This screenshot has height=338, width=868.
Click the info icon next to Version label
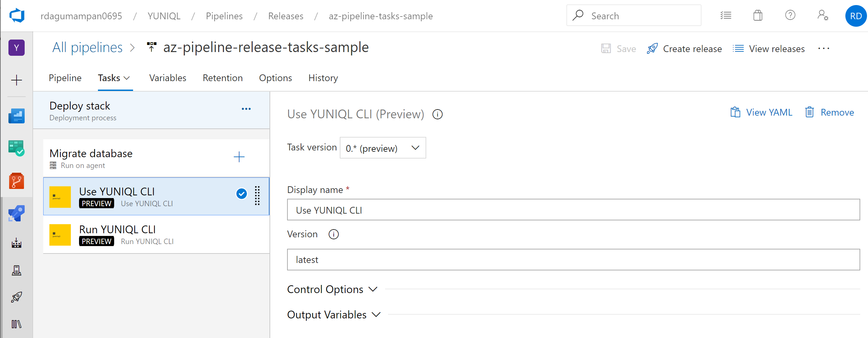tap(334, 234)
